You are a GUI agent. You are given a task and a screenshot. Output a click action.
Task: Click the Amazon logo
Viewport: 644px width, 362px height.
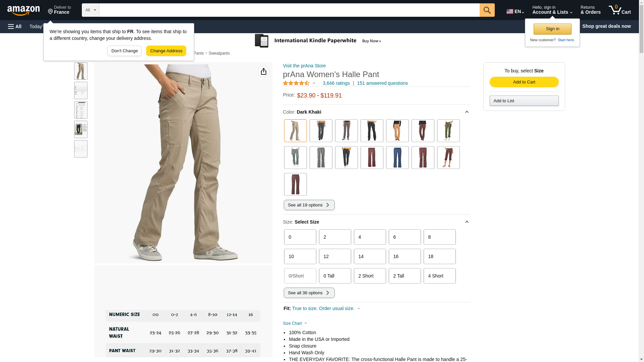click(23, 11)
